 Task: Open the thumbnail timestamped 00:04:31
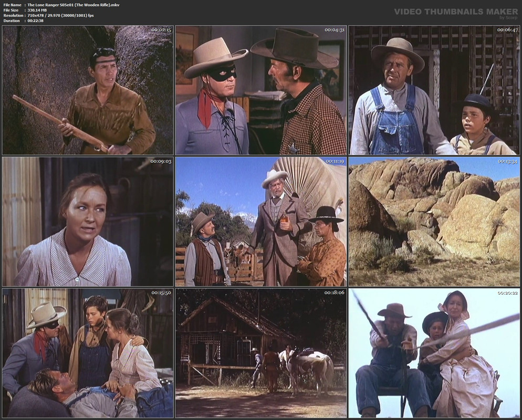coord(261,90)
